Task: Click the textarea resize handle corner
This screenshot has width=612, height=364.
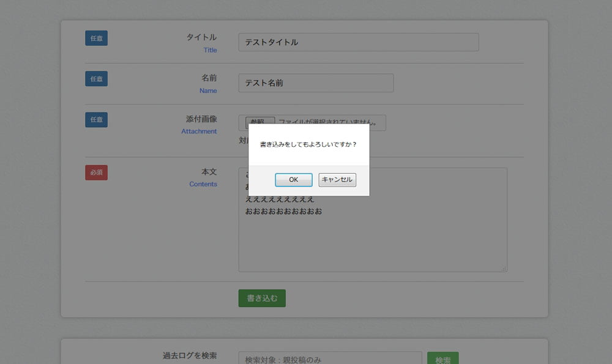Action: click(504, 269)
